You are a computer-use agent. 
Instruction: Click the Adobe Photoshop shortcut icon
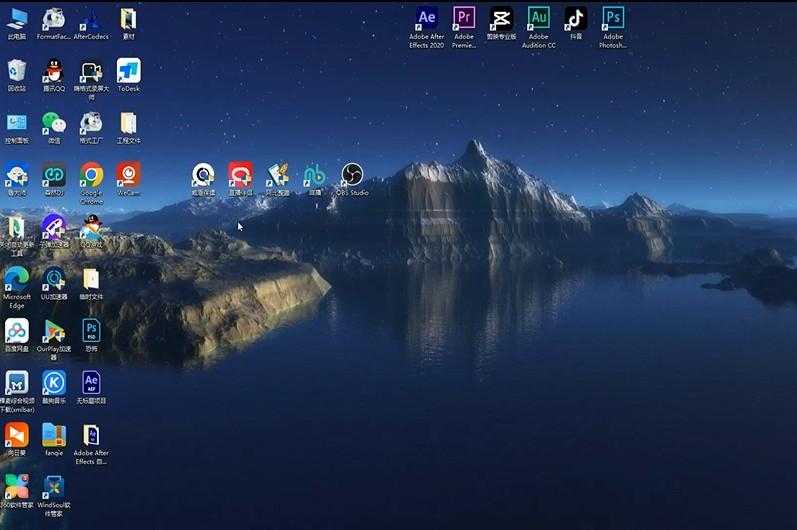[613, 19]
